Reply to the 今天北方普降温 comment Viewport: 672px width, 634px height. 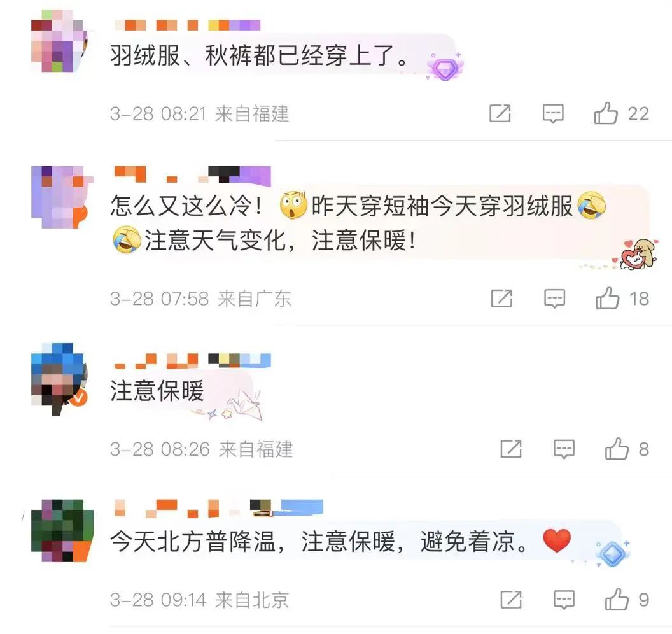564,599
